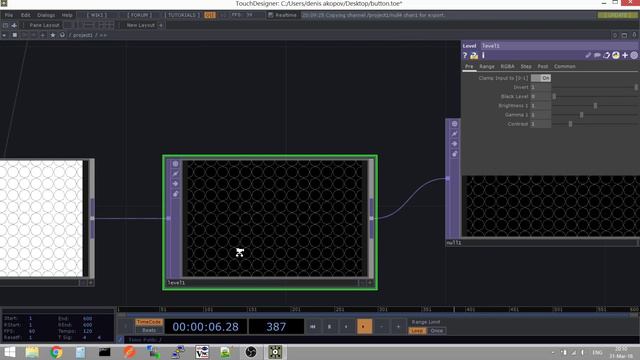Screen dimensions: 640x360
Task: Switch to the Step parameter tab
Action: 526,66
